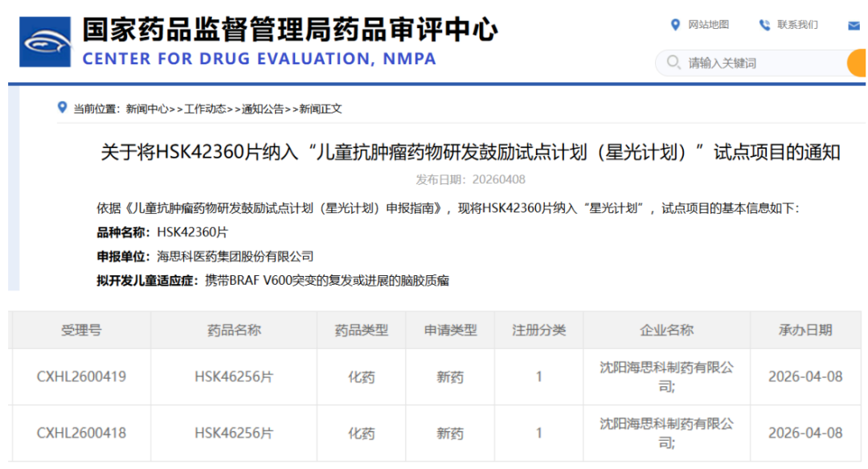This screenshot has height=469, width=868.
Task: Select the CXHL2600418 table row entry
Action: [81, 433]
